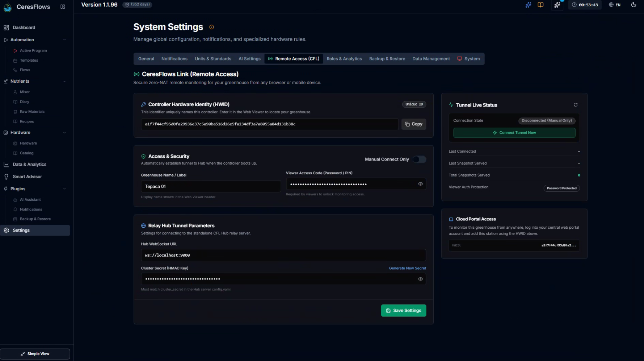Collapse the Hardware section chevron

(x=64, y=133)
